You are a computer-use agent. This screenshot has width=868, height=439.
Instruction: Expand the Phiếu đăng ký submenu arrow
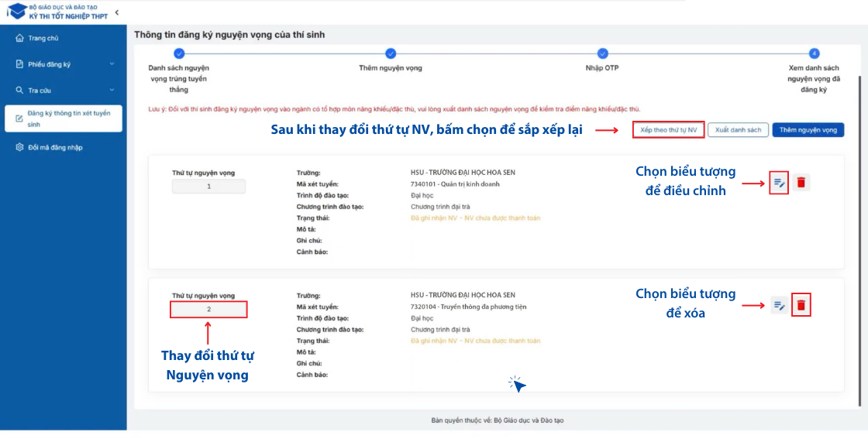112,64
